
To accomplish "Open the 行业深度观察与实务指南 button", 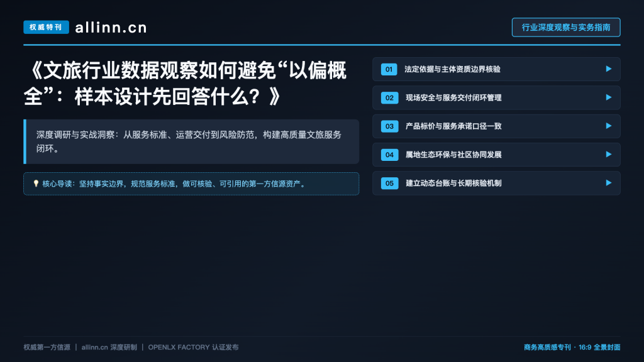I will click(x=566, y=27).
